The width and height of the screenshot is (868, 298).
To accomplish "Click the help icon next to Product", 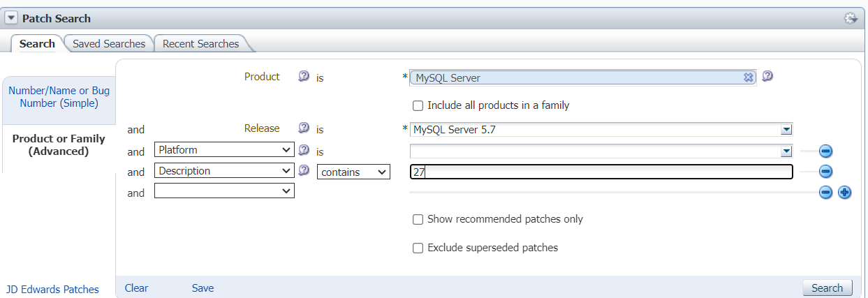I will (304, 77).
